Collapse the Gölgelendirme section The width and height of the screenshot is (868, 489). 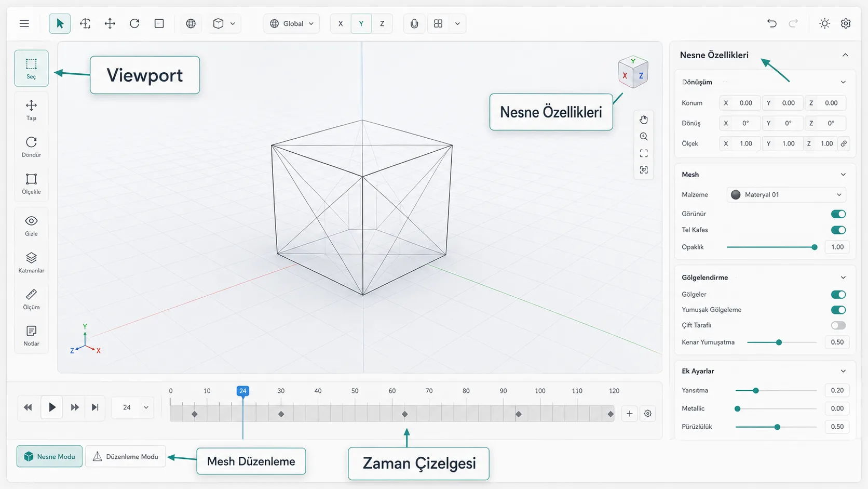pos(843,277)
